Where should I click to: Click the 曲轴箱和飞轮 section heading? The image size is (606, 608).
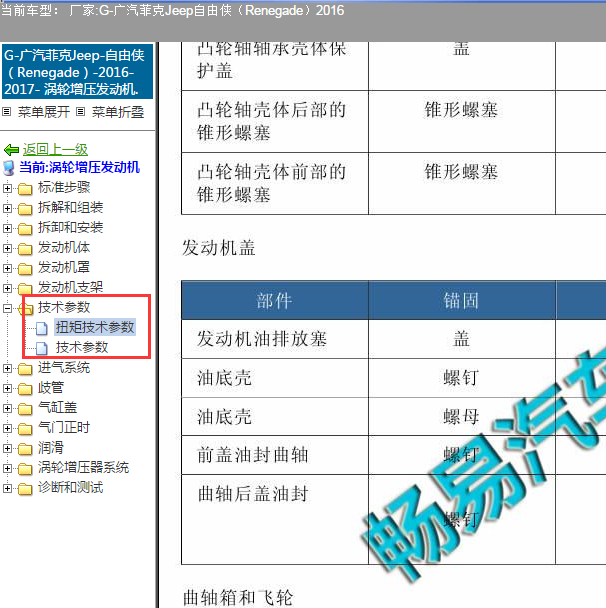tap(238, 598)
